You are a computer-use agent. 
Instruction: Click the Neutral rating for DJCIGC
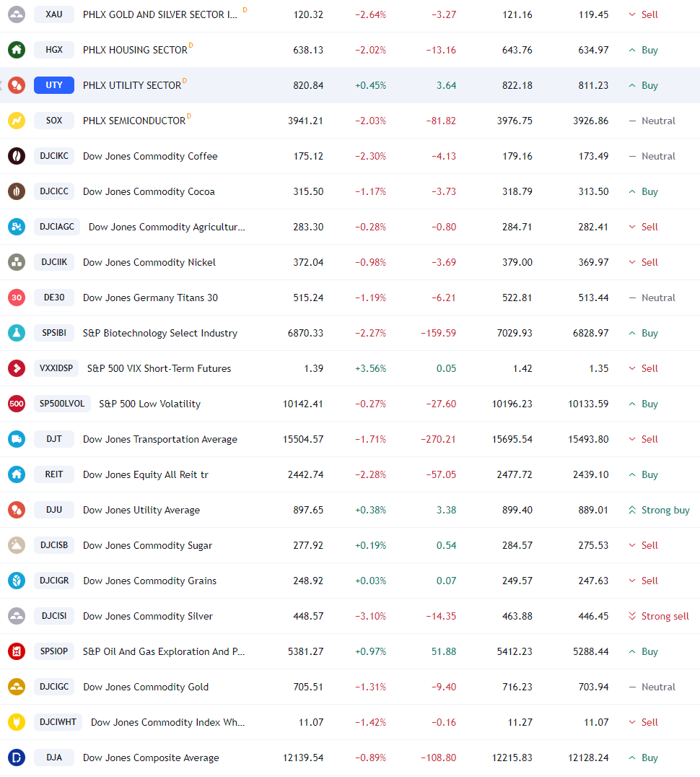pyautogui.click(x=652, y=687)
